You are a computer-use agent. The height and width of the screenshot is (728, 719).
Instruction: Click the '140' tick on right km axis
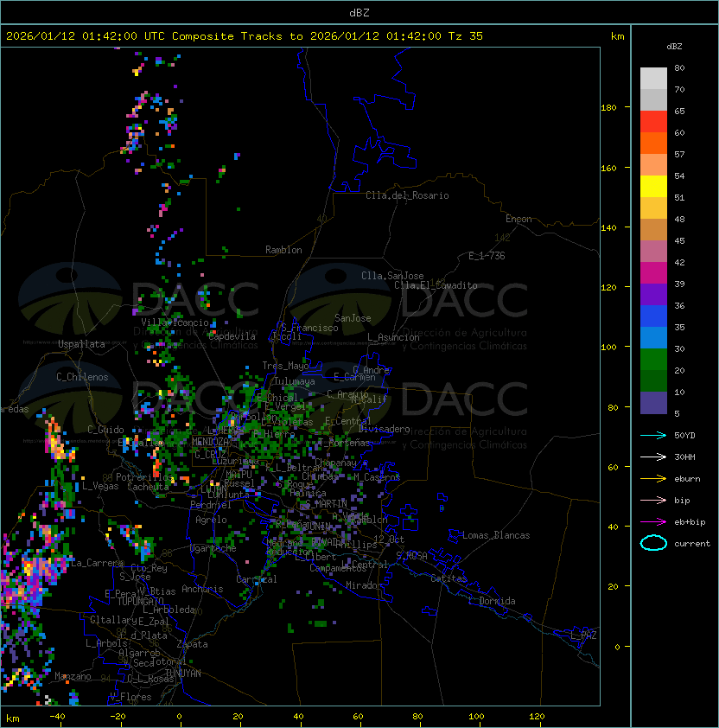(608, 228)
